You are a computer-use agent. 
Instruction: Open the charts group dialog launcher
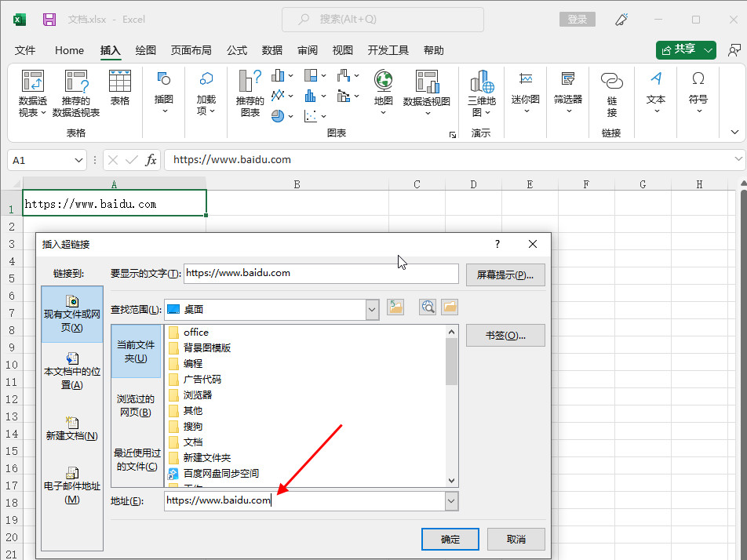[x=452, y=135]
